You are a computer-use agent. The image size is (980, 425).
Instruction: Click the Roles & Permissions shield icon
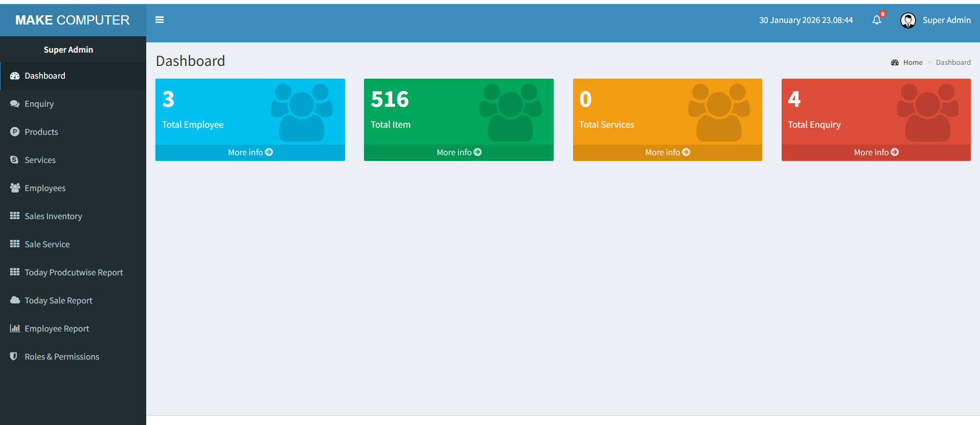14,357
